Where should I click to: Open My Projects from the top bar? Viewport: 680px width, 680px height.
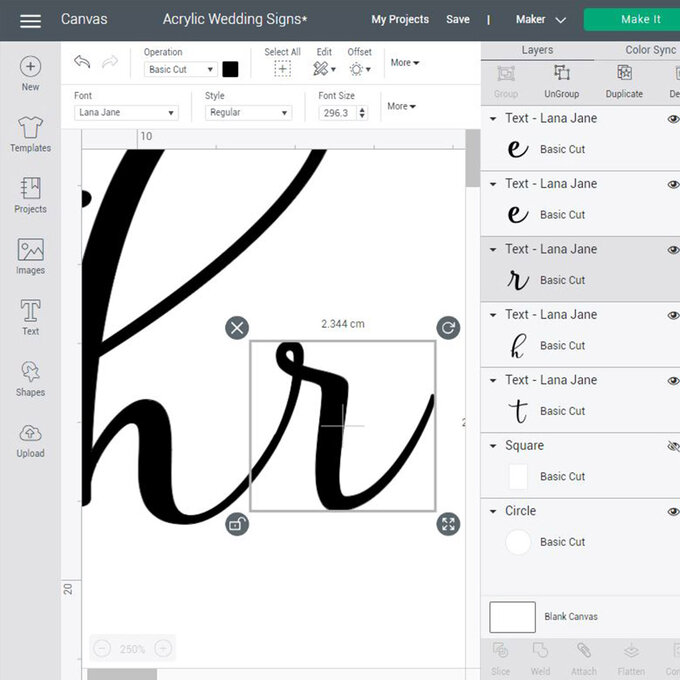tap(400, 19)
